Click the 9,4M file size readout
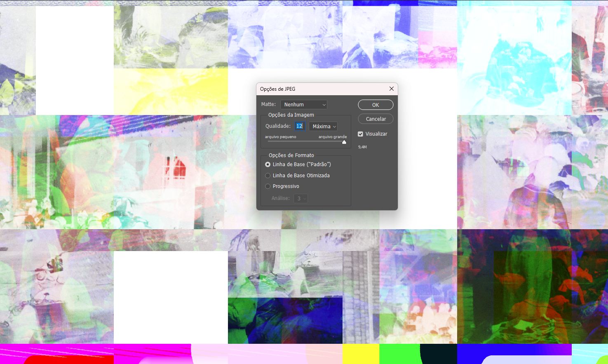 point(362,147)
